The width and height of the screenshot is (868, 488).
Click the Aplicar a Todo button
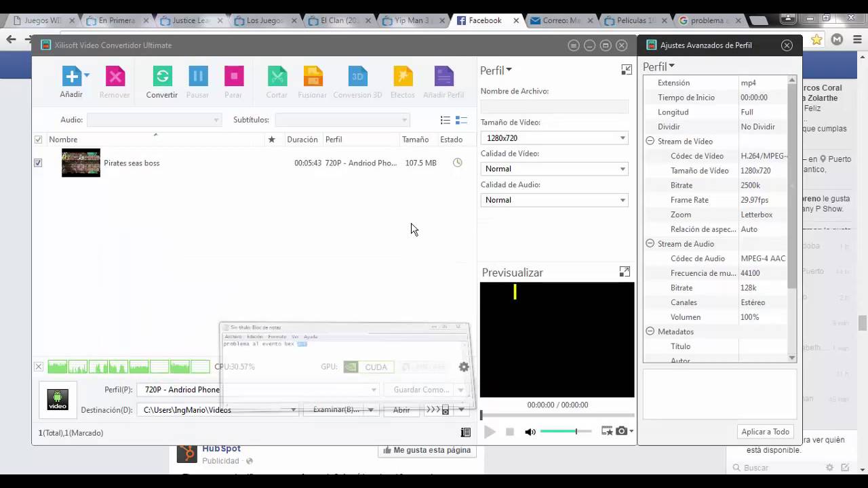pyautogui.click(x=765, y=432)
